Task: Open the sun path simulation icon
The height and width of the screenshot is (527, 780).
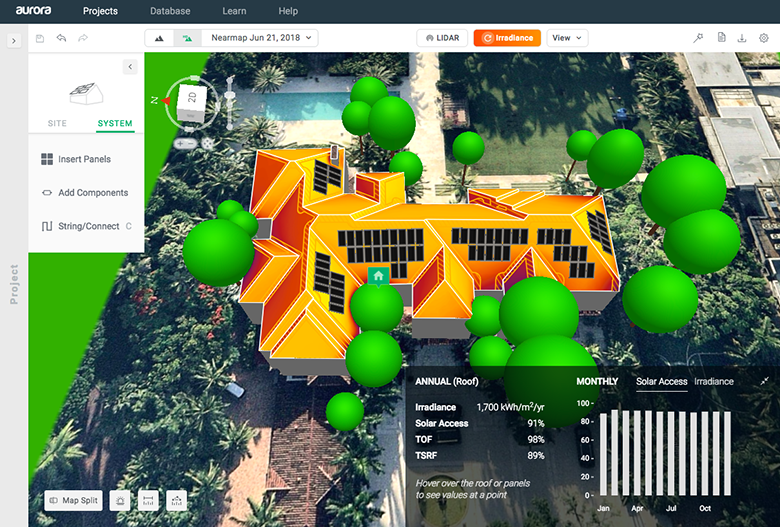Action: (120, 501)
